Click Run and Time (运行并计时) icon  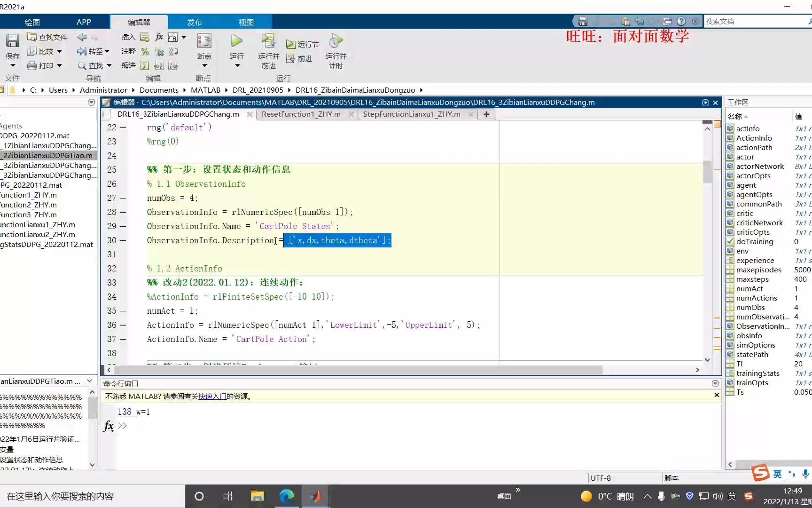336,40
